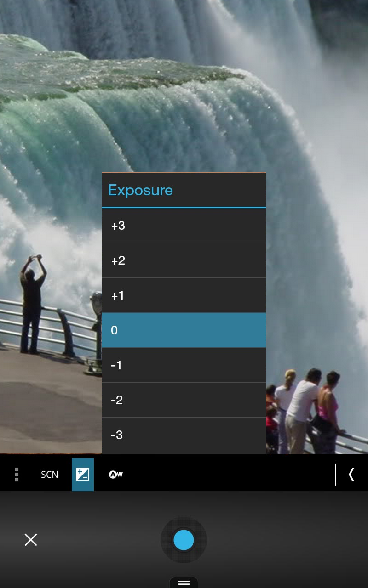Image resolution: width=368 pixels, height=588 pixels.
Task: Tap the blue shutter button to capture
Action: coord(184,540)
